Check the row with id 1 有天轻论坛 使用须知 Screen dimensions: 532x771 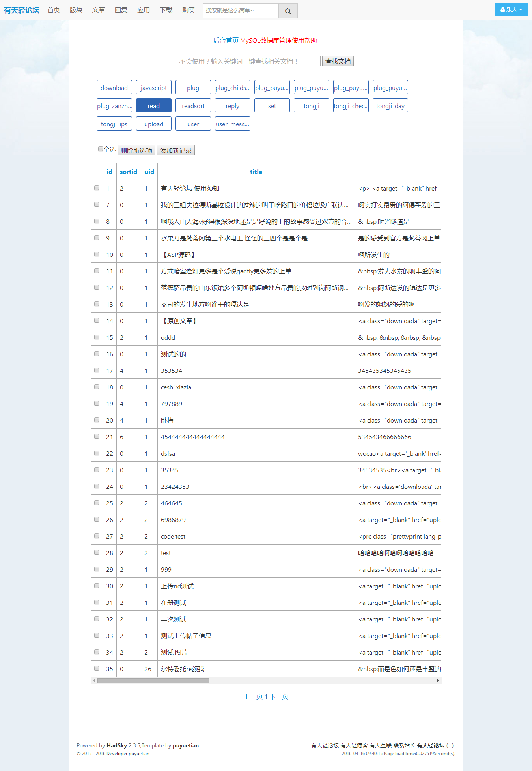(x=97, y=188)
